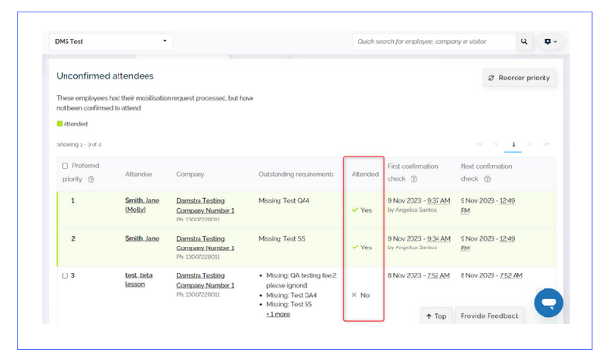Screen dimensions: 610x364
Task: Open the settings gear menu
Action: pyautogui.click(x=550, y=41)
